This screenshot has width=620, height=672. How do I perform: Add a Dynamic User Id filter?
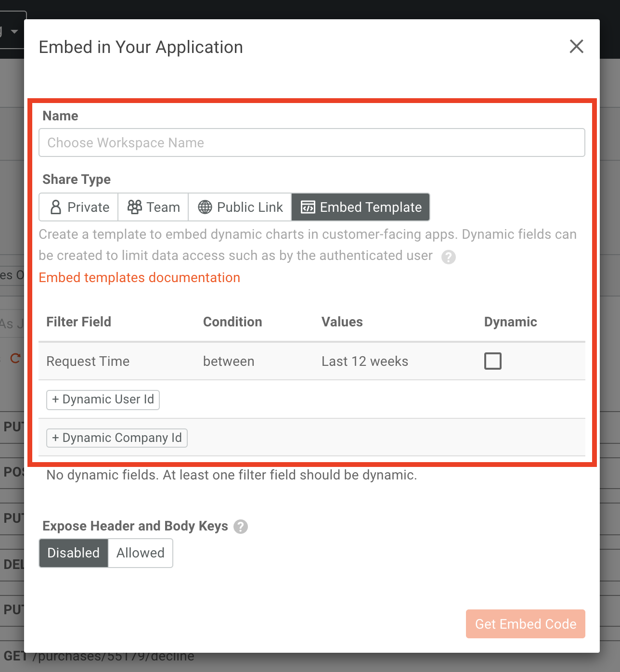[x=103, y=400]
